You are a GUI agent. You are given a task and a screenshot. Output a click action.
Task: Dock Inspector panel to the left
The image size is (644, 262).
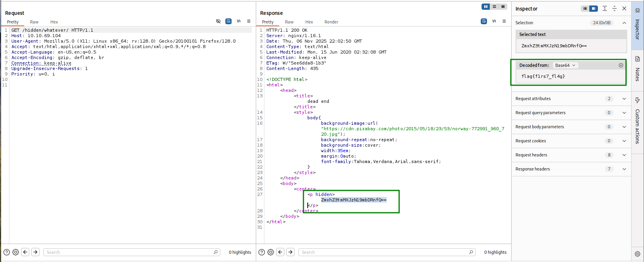pos(585,9)
